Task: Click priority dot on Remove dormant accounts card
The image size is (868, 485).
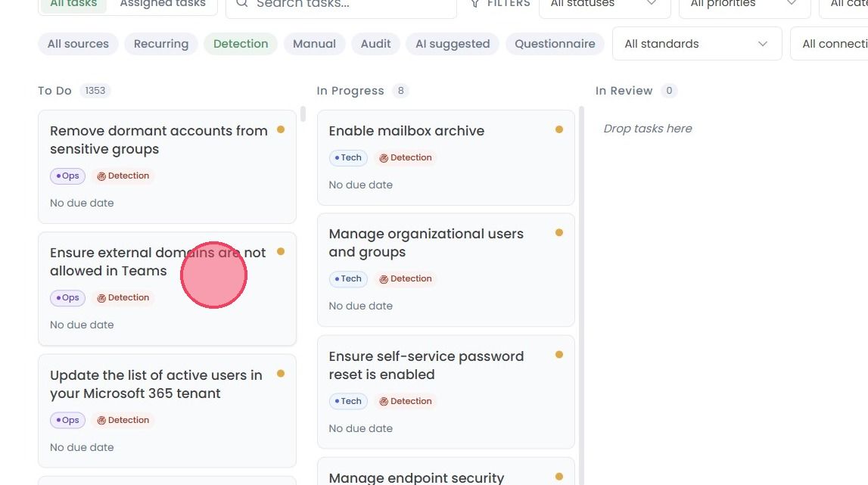Action: pyautogui.click(x=281, y=129)
